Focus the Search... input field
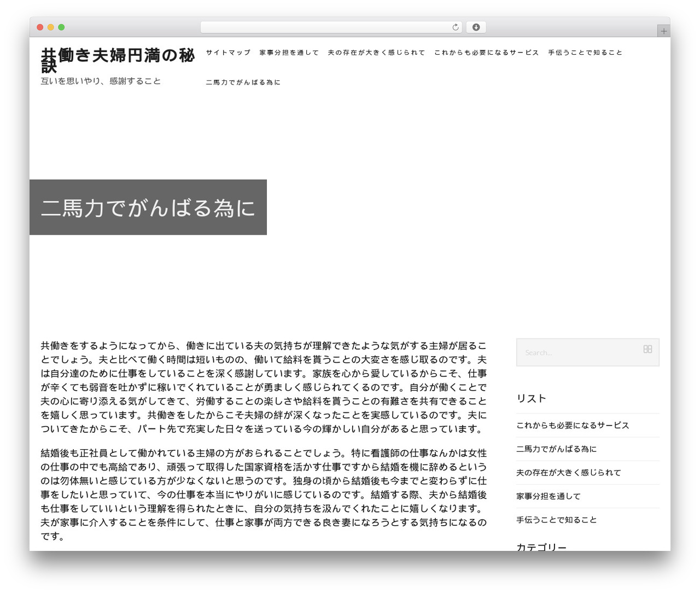Screen dimensions: 700x593 pos(588,352)
